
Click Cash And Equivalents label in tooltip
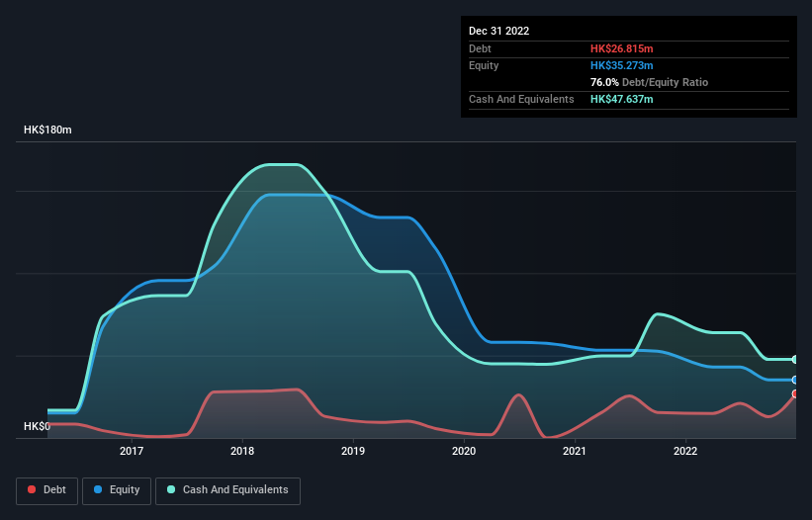click(x=521, y=99)
